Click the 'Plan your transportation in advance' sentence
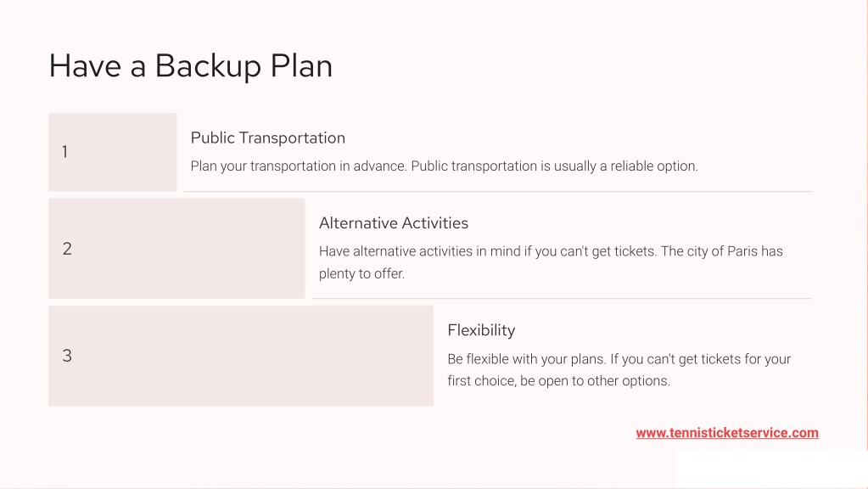This screenshot has height=489, width=868. pyautogui.click(x=299, y=166)
